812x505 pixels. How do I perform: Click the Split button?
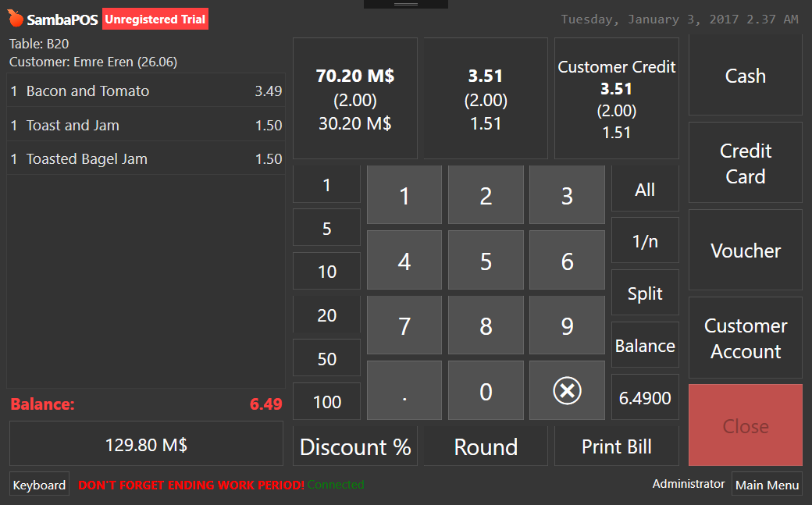pos(645,293)
